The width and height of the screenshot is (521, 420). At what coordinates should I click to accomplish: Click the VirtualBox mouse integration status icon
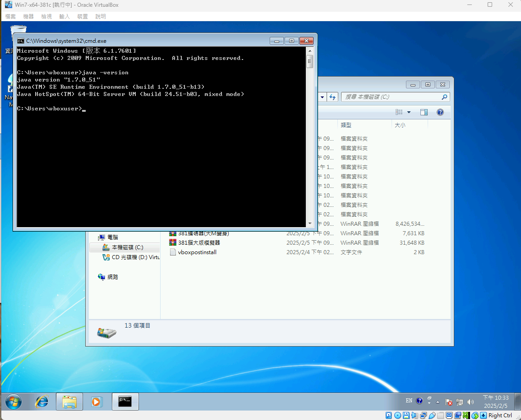(475, 415)
